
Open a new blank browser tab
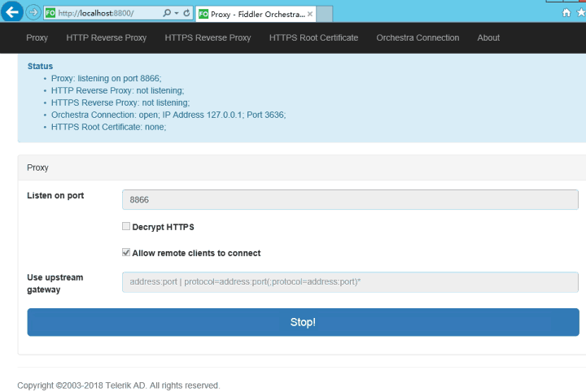point(324,14)
